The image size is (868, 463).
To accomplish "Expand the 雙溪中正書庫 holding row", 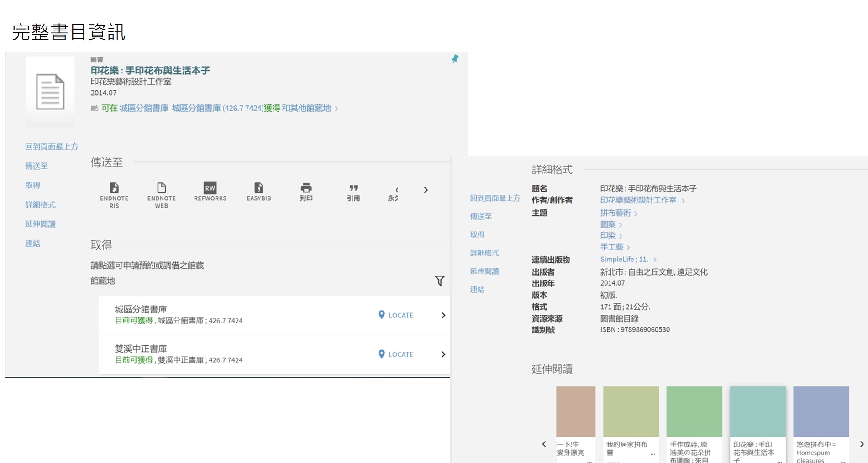I will point(443,354).
